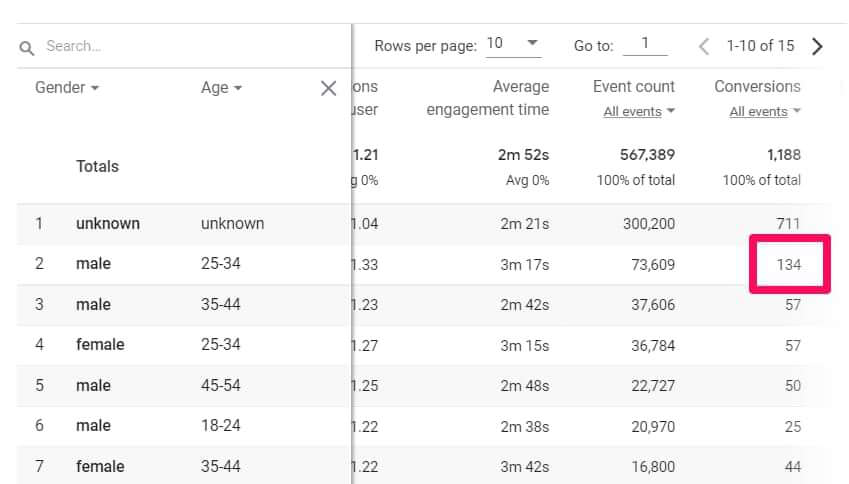This screenshot has width=849, height=484.
Task: Expand the Gender dimension dropdown
Action: (x=67, y=88)
